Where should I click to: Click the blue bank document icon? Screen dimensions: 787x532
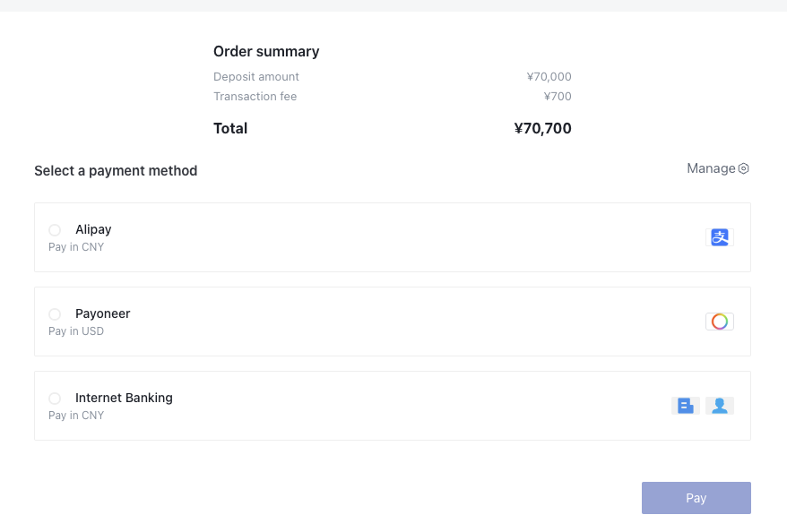point(686,406)
